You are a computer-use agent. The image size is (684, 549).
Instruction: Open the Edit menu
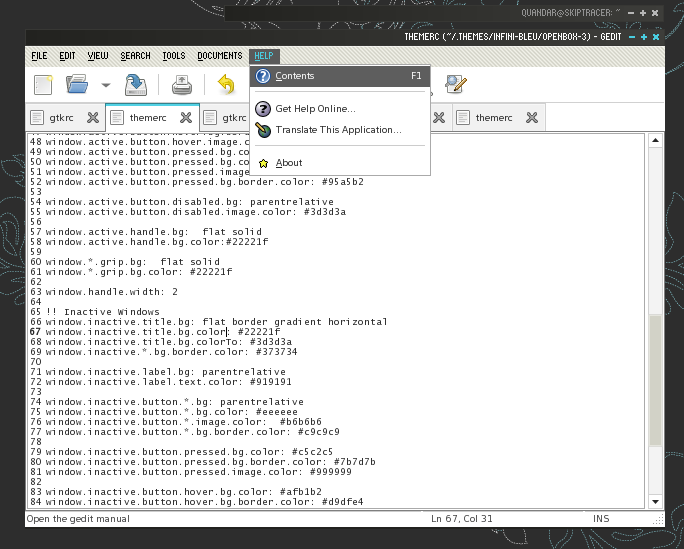tap(67, 56)
